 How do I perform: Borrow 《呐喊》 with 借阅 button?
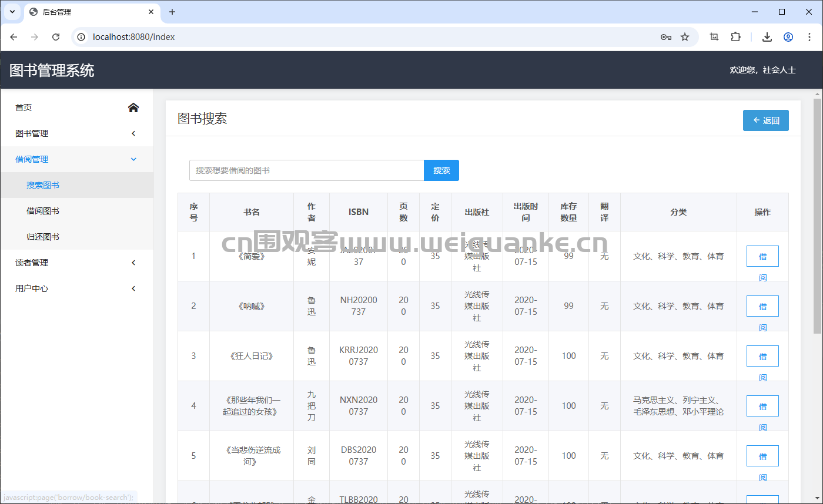point(762,306)
